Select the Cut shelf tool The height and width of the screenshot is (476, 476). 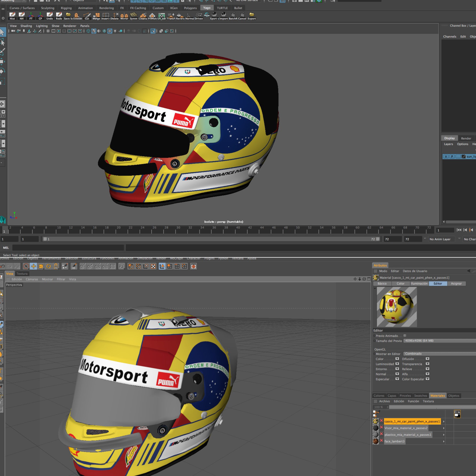point(87,16)
